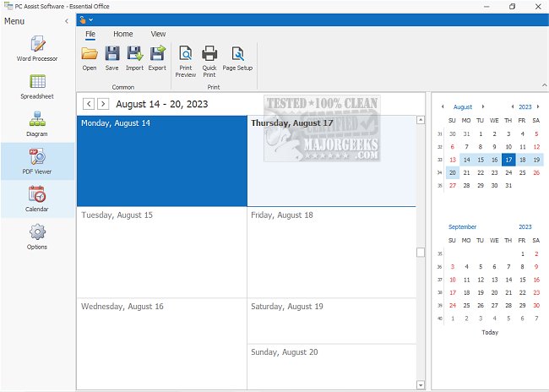Open the Options gear in sidebar
This screenshot has width=549, height=392.
[x=37, y=237]
